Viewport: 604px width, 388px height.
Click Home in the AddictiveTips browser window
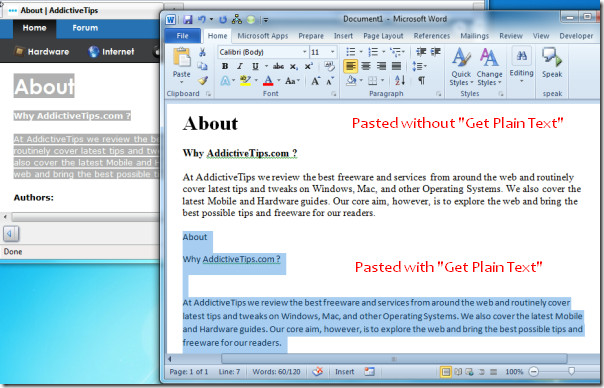click(x=34, y=28)
